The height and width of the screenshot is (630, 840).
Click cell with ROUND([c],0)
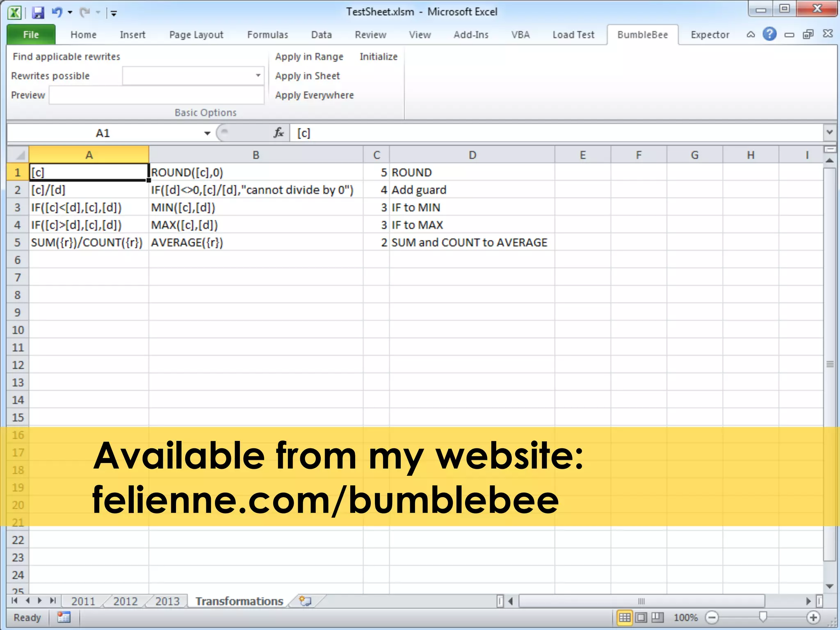(256, 172)
